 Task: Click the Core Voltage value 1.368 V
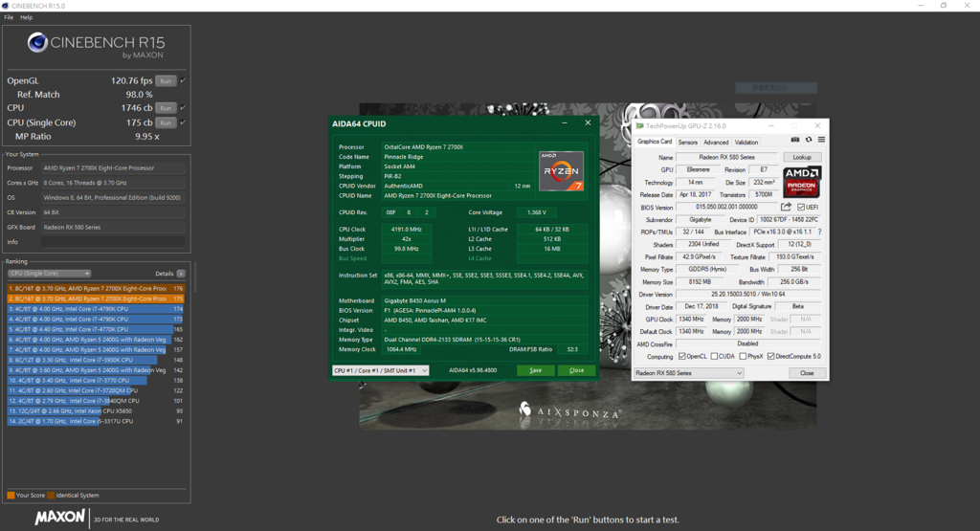[536, 212]
